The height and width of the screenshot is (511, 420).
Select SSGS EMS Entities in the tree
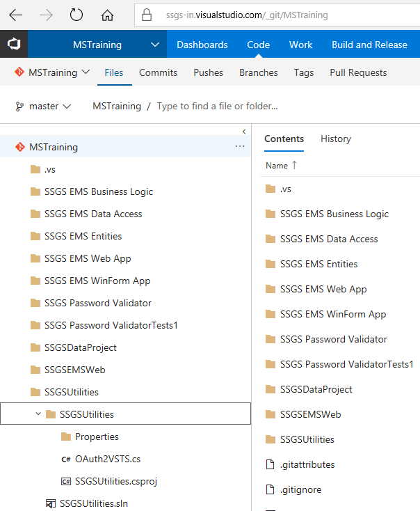[83, 236]
